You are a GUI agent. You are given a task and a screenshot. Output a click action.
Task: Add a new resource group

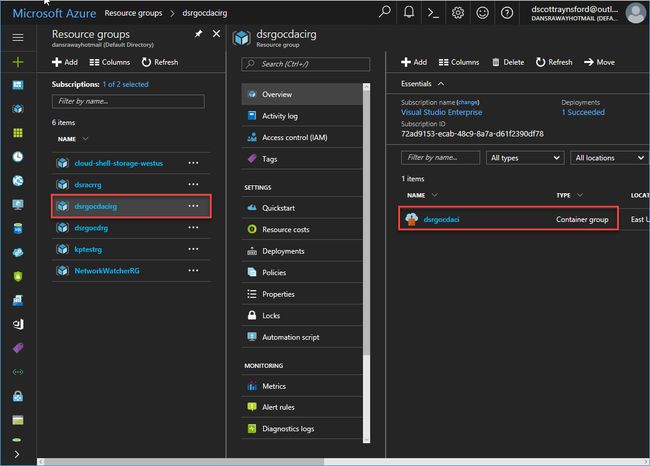[x=65, y=62]
